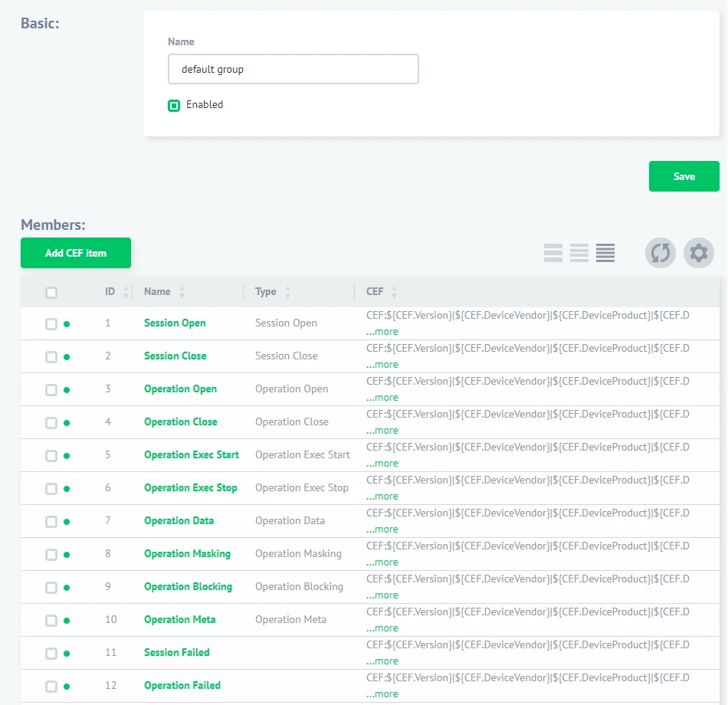
Task: Toggle the Enabled checkbox
Action: tap(174, 105)
